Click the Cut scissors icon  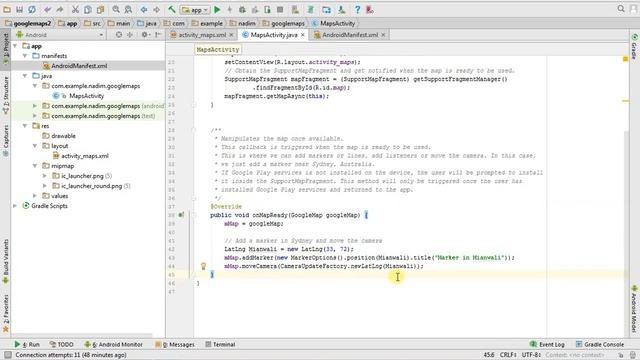(x=76, y=9)
